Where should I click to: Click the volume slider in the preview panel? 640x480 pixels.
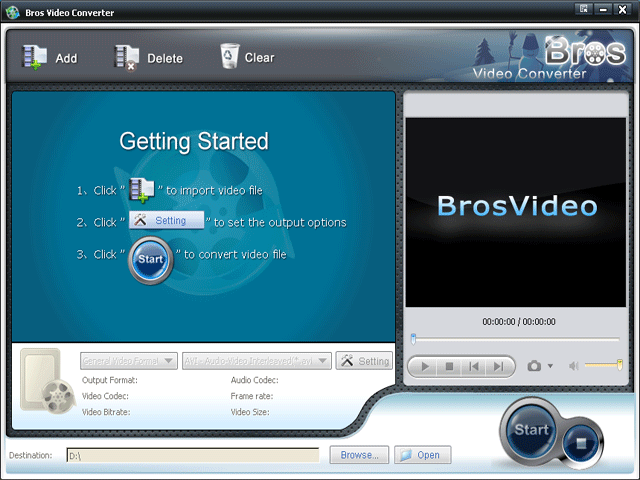coord(604,366)
